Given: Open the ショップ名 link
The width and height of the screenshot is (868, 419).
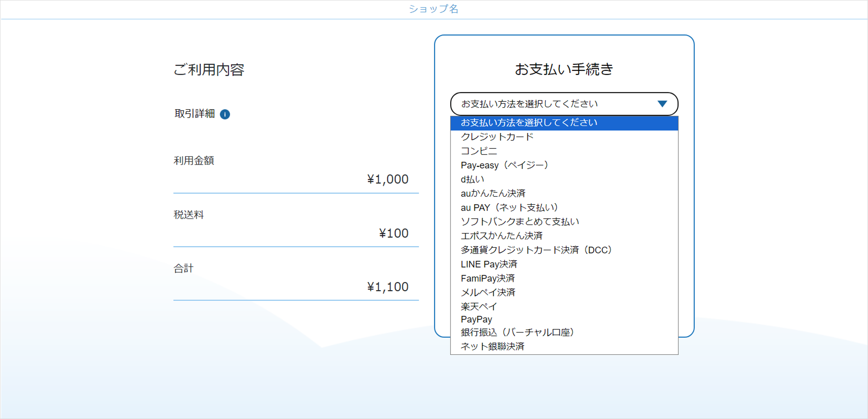Looking at the screenshot, I should [434, 9].
